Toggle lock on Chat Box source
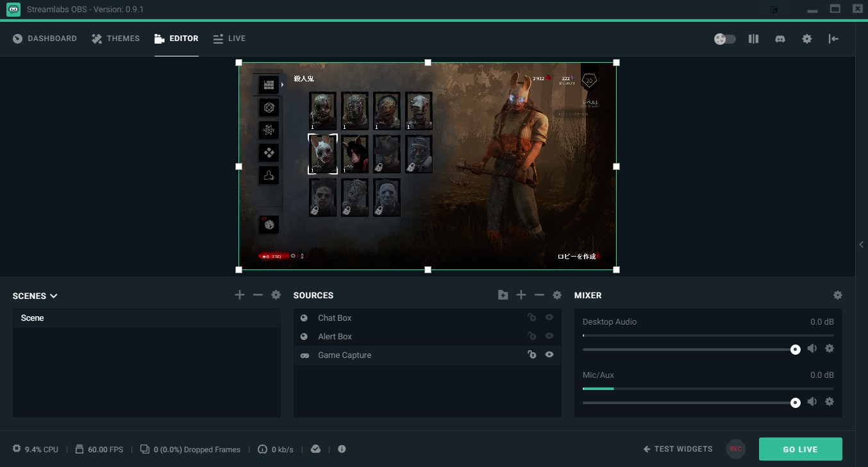This screenshot has height=467, width=868. 531,318
